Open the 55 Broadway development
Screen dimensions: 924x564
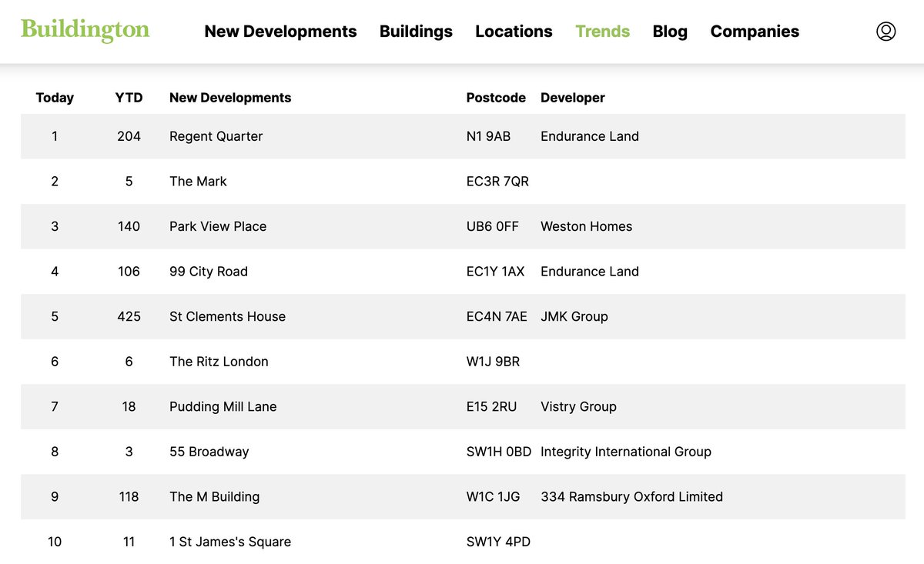209,452
